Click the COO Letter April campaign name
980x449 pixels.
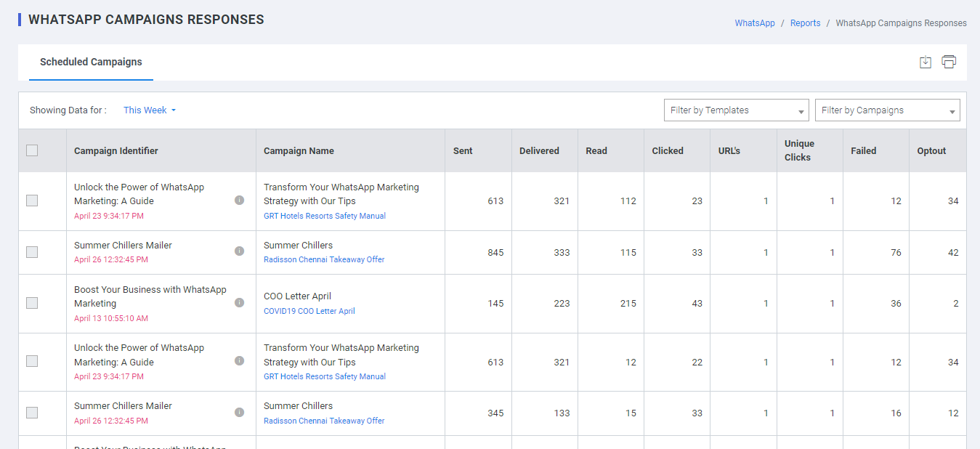pyautogui.click(x=297, y=296)
